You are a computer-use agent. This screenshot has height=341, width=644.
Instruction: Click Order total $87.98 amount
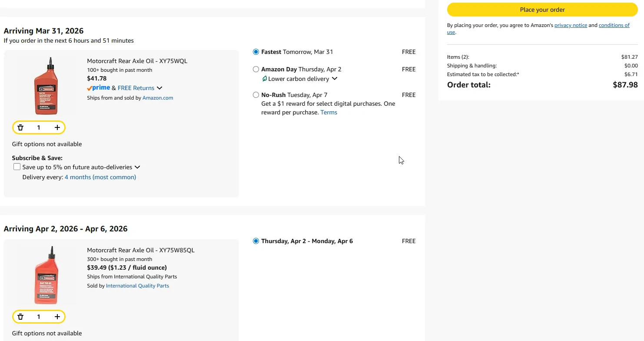click(x=625, y=85)
